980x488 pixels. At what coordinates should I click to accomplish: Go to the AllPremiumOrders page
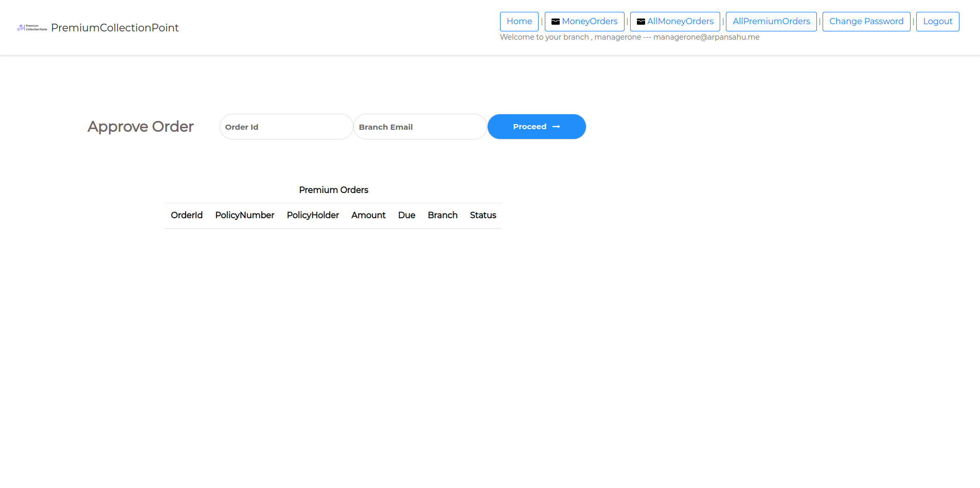point(771,22)
